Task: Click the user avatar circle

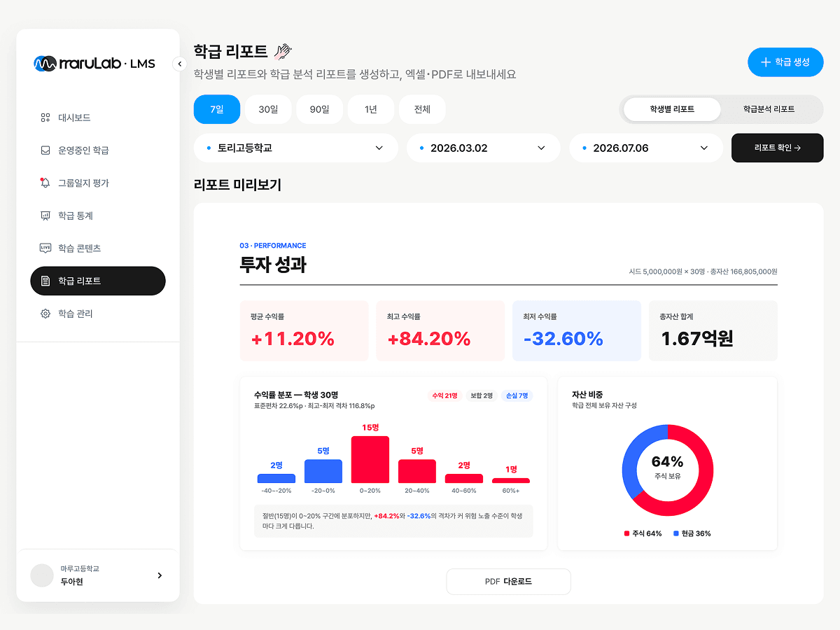Action: pyautogui.click(x=42, y=575)
